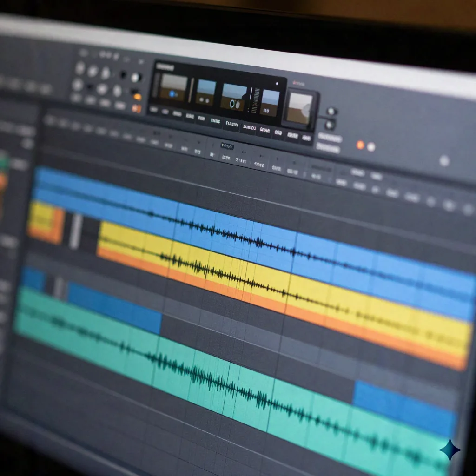Viewport: 476px width, 476px height.
Task: Select the bright blue clip at the lower right
Action: 405,408
